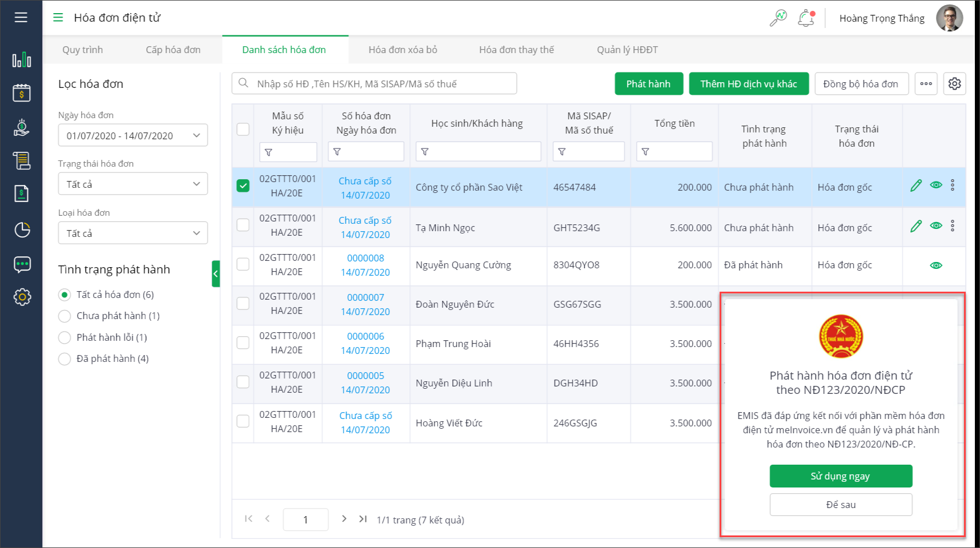Select the 'Chưa phát hành' radio option
Image resolution: width=980 pixels, height=548 pixels.
pyautogui.click(x=65, y=316)
